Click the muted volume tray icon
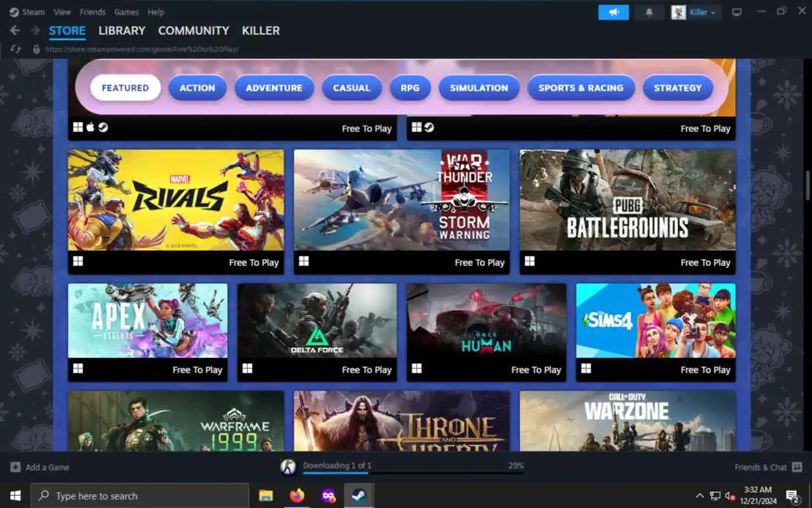Screen dimensions: 812x508 click(730, 496)
